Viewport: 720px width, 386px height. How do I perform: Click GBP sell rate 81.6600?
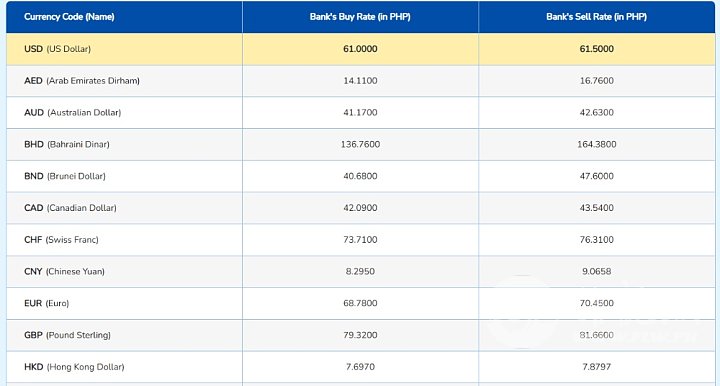click(x=596, y=335)
